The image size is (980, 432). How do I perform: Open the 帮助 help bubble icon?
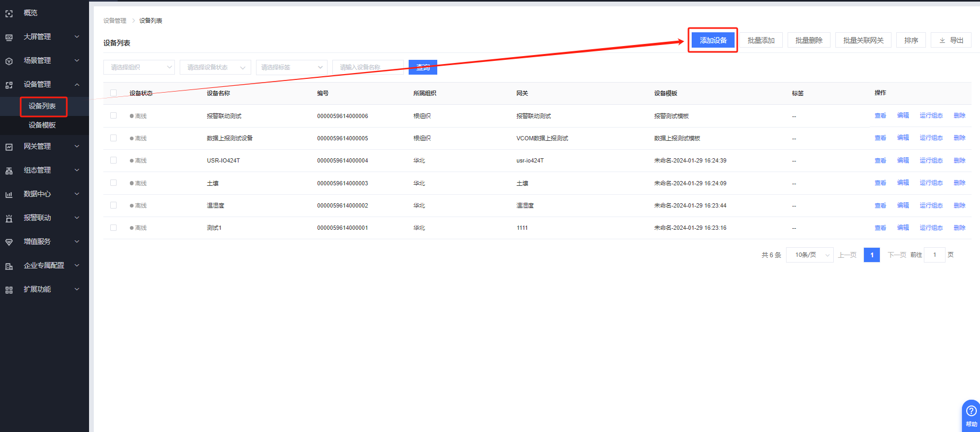click(971, 411)
